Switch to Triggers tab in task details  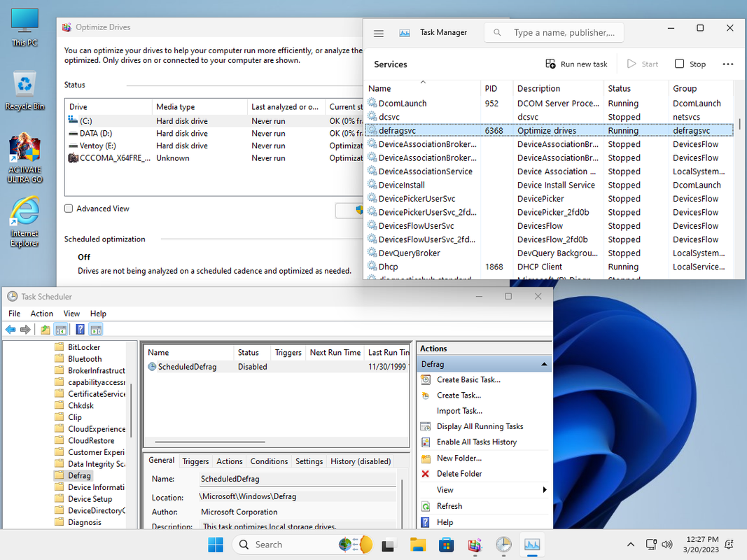[x=195, y=461]
